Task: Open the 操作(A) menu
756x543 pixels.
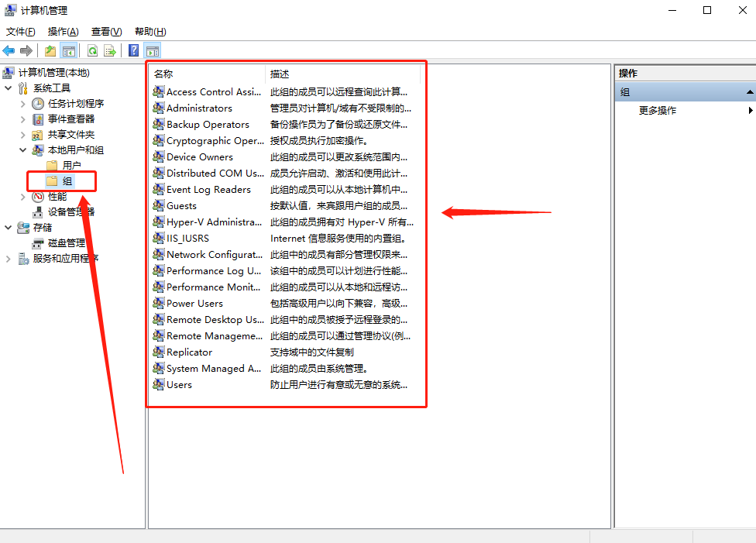Action: pyautogui.click(x=63, y=32)
